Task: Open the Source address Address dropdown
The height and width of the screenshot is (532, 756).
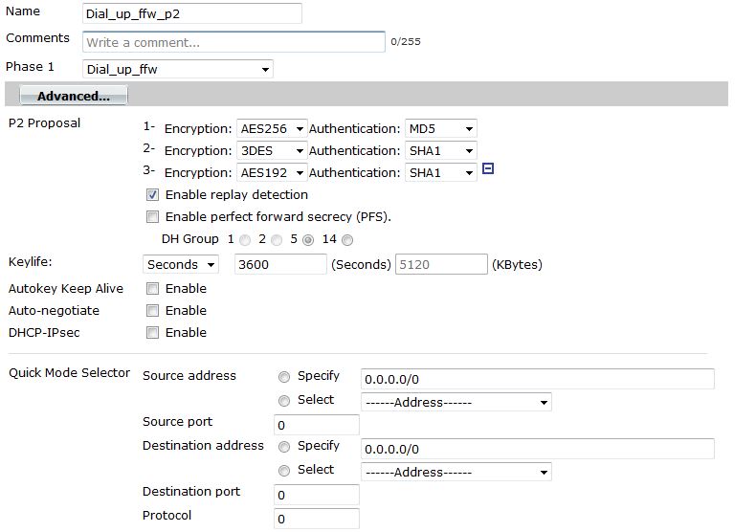Action: point(456,402)
